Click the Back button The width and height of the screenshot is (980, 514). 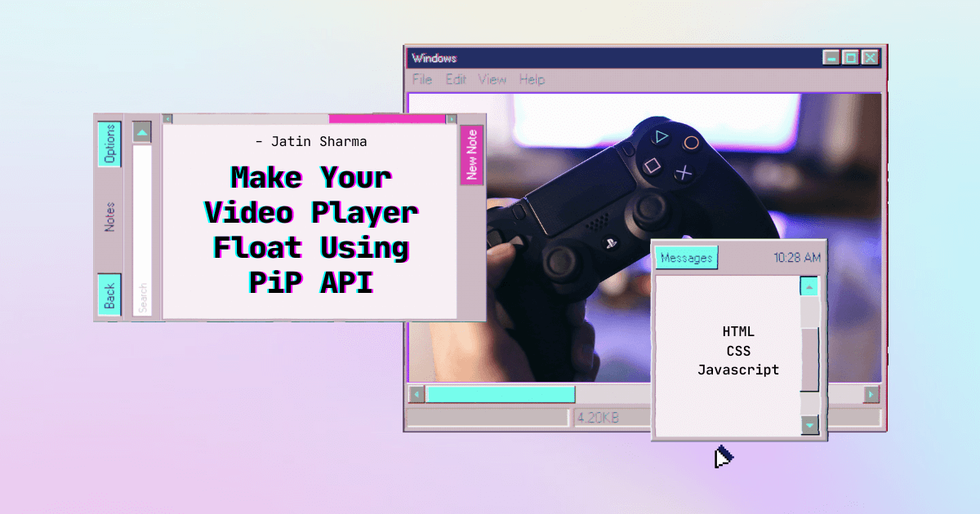[x=111, y=291]
